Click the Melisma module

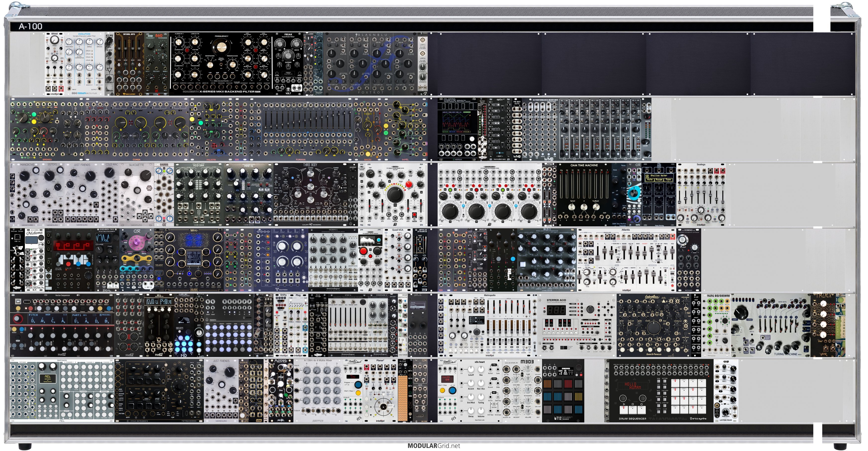pos(35,260)
